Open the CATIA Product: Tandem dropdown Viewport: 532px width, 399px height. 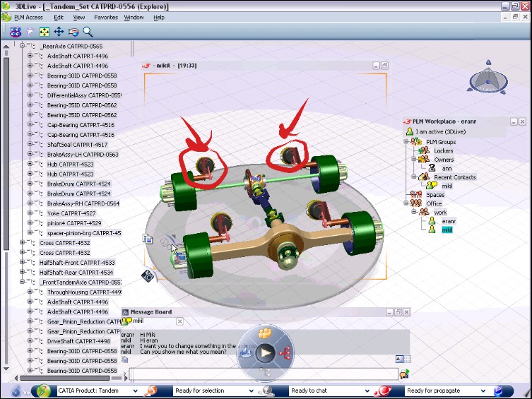click(136, 391)
